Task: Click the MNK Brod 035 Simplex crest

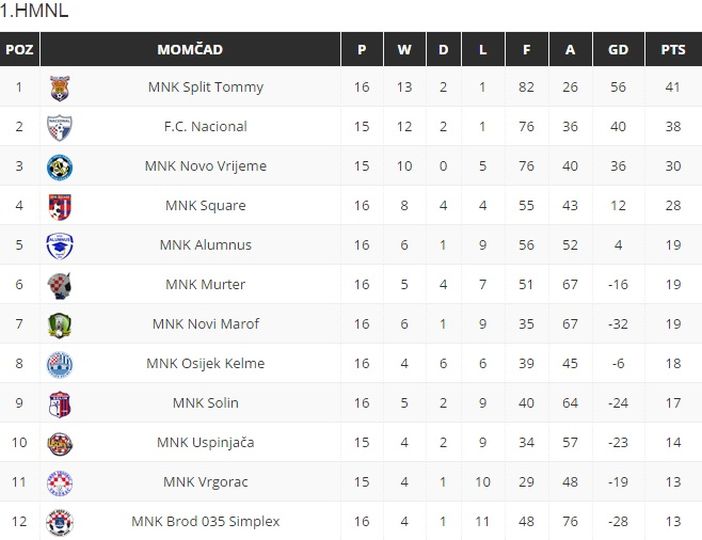Action: coord(60,522)
